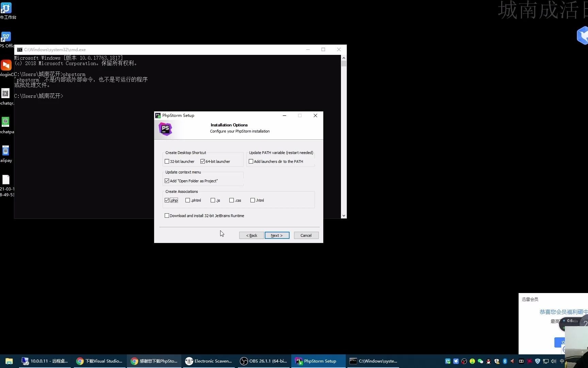
Task: Check the .html file association
Action: tap(252, 200)
